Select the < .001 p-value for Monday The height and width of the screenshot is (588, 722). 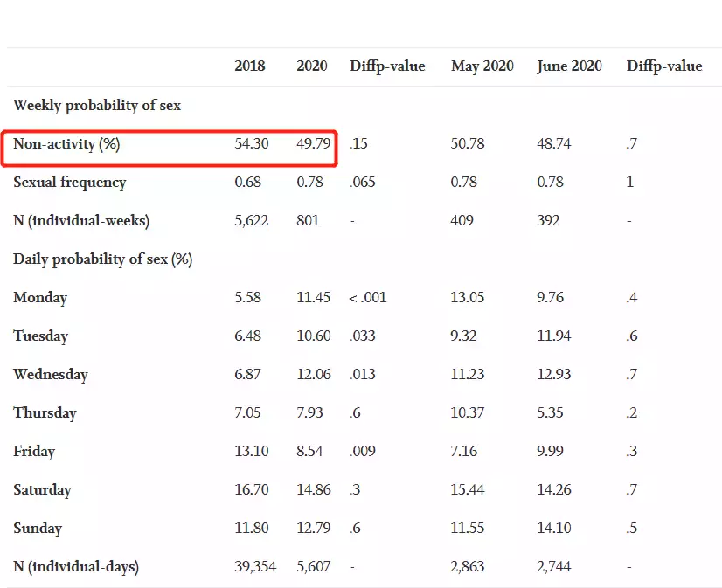tap(367, 298)
